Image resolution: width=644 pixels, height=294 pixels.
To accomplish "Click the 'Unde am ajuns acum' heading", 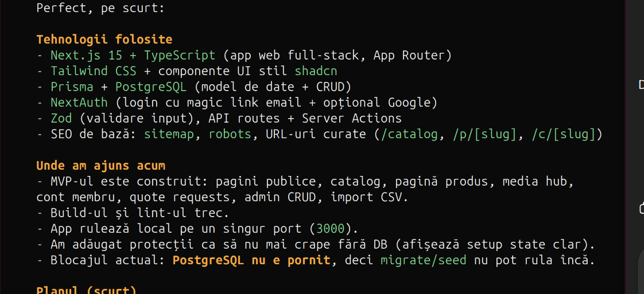I will pyautogui.click(x=100, y=166).
